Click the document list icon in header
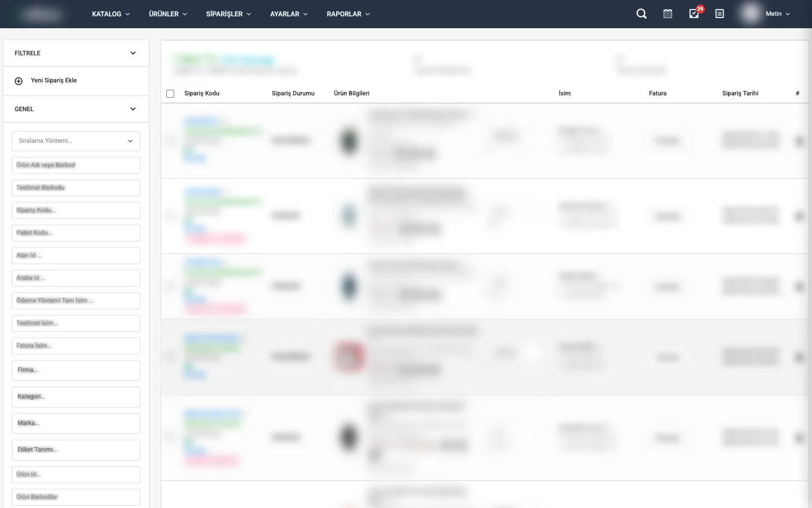The width and height of the screenshot is (812, 508). point(720,14)
